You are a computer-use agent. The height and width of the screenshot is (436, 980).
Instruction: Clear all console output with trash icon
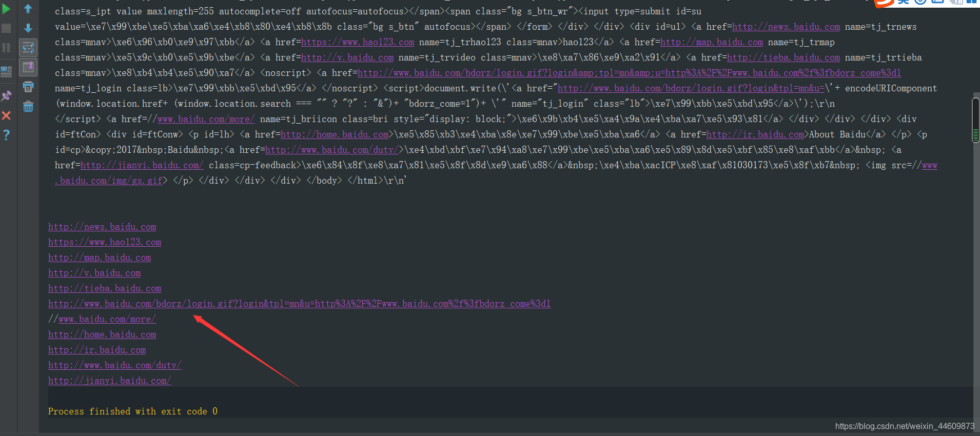click(28, 106)
